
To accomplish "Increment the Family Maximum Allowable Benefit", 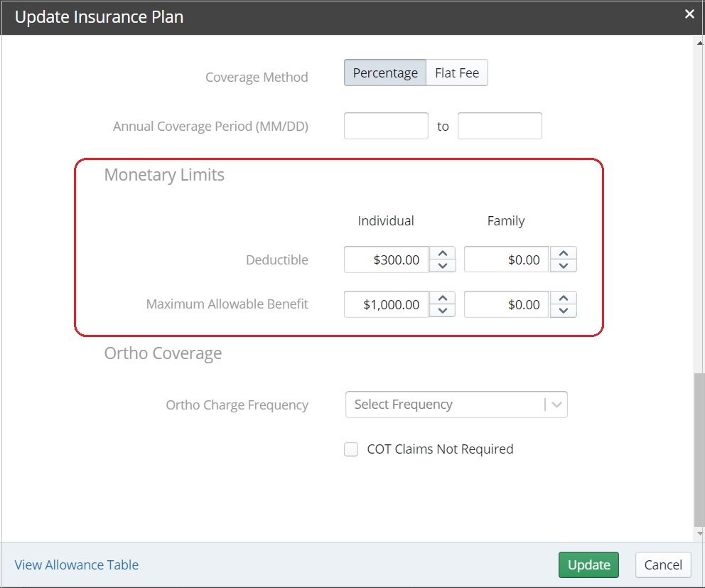I will click(563, 299).
